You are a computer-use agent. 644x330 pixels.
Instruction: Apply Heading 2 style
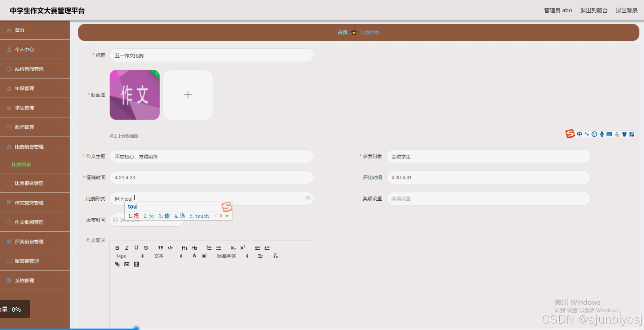[194, 248]
